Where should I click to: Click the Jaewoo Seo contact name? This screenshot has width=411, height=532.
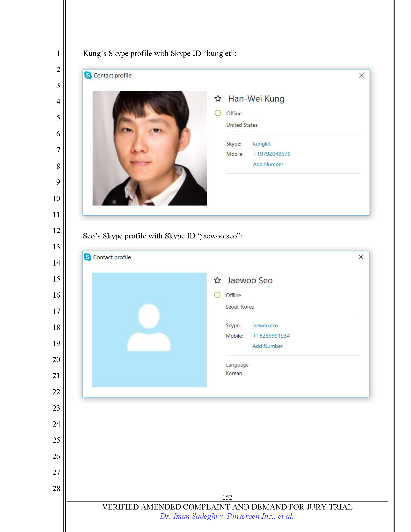point(250,280)
